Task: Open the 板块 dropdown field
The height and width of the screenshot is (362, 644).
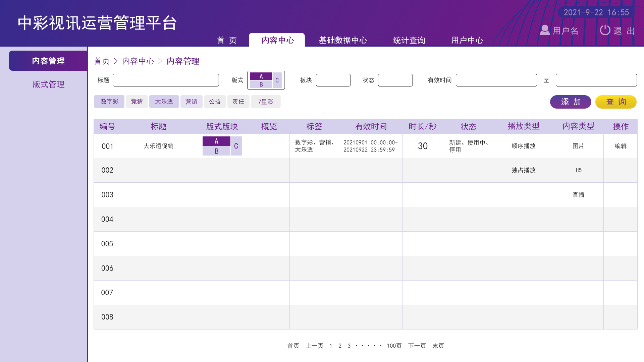Action: [333, 80]
